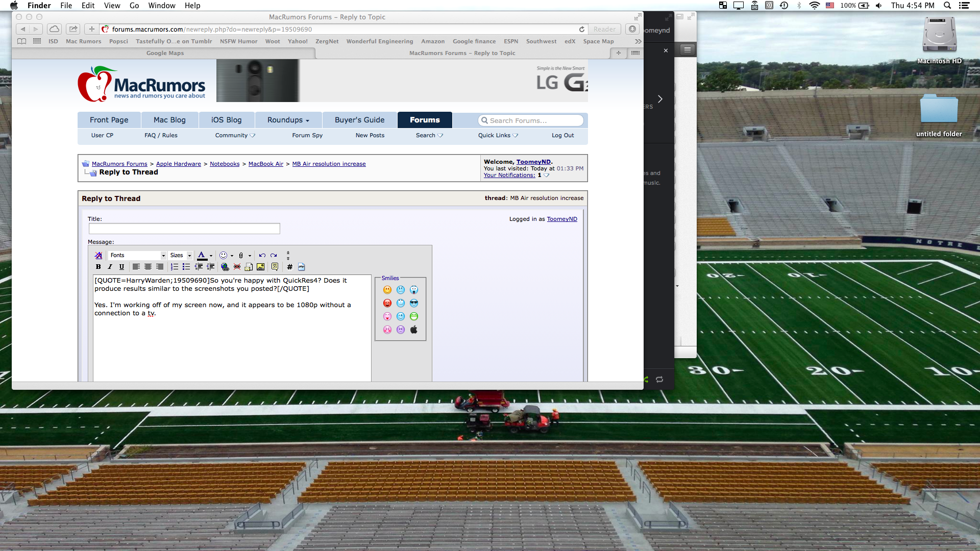Open the ESPN bookmark
The height and width of the screenshot is (551, 980).
[511, 41]
